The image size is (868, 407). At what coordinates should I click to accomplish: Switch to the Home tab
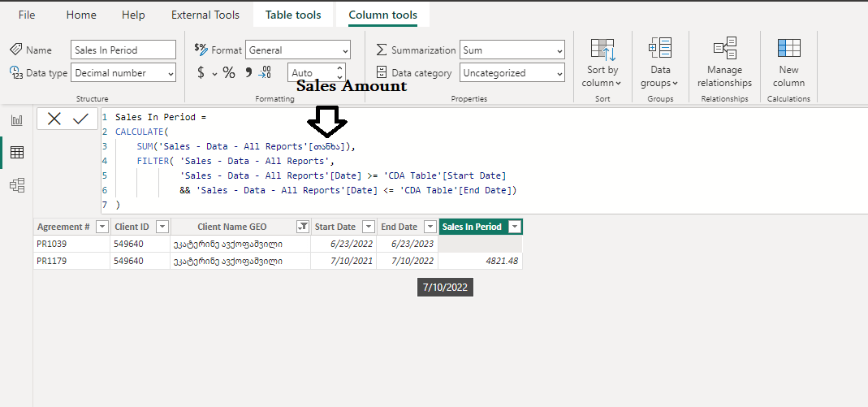click(81, 15)
